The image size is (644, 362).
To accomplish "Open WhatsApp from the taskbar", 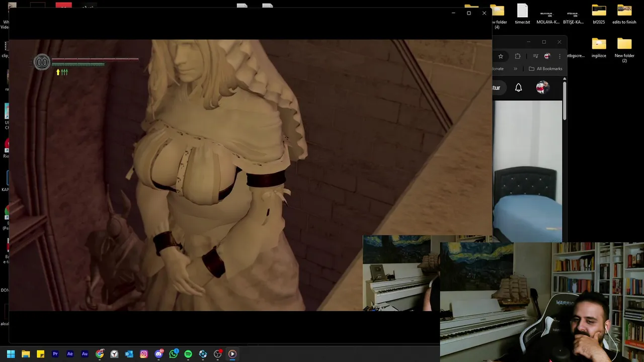I will tap(174, 354).
